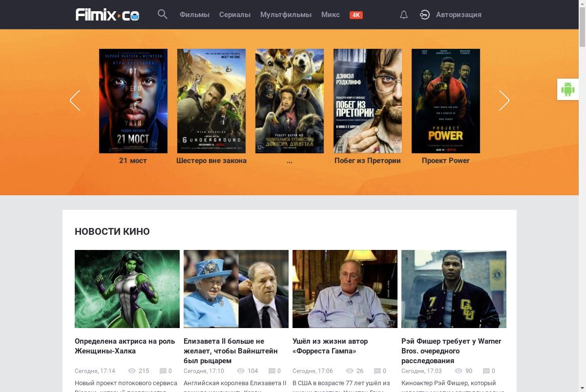
Task: Click the Авторизация login link
Action: coord(459,15)
